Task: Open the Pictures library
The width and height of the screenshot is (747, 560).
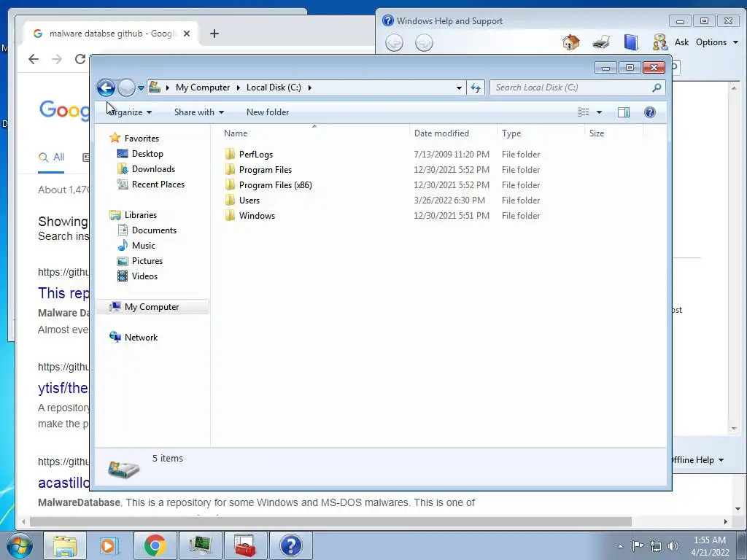Action: point(147,260)
